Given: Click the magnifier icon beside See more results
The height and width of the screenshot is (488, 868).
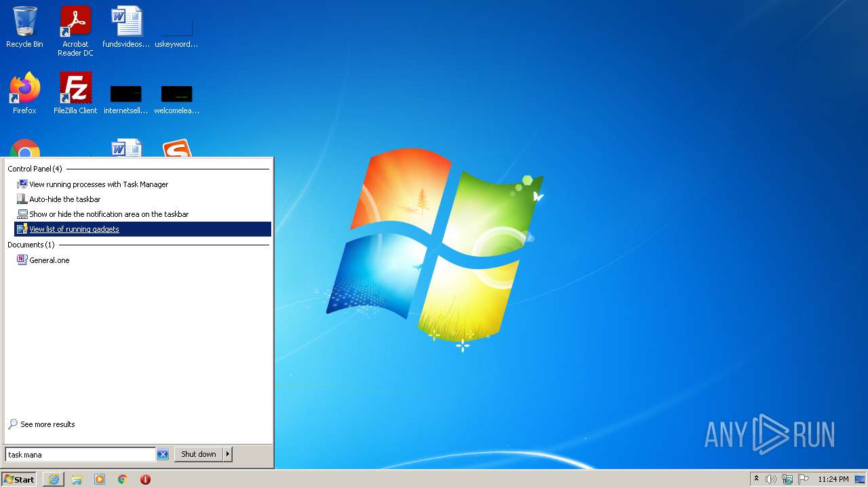Looking at the screenshot, I should click(x=13, y=424).
